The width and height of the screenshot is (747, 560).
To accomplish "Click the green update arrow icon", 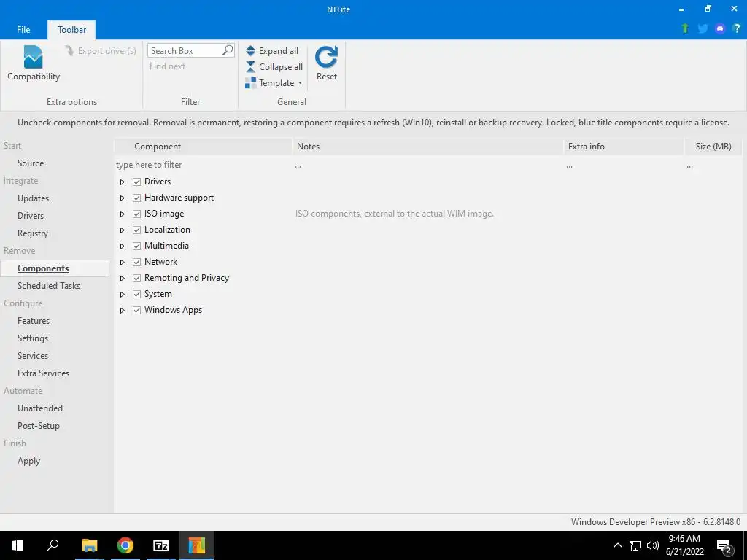I will pyautogui.click(x=685, y=28).
